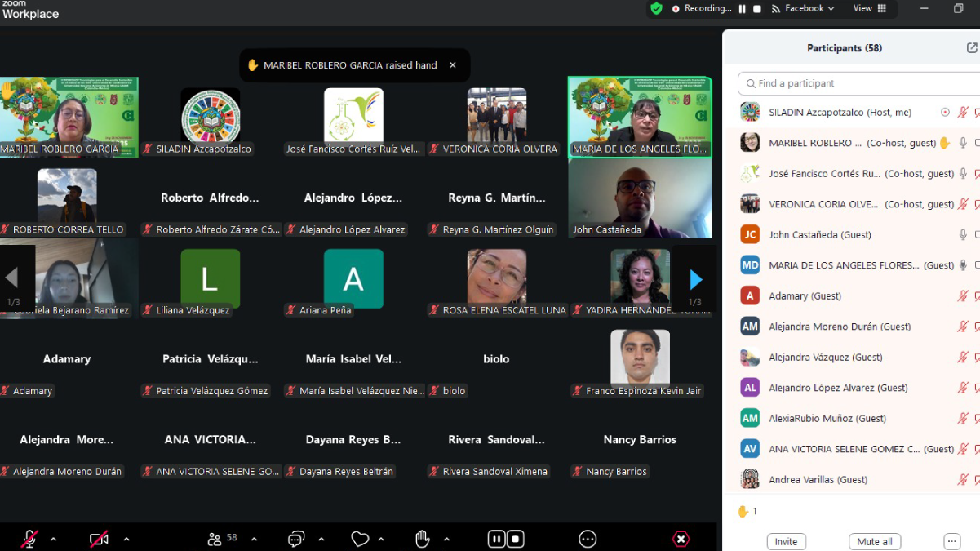
Task: Pause recording in the bottom toolbar
Action: pyautogui.click(x=497, y=539)
